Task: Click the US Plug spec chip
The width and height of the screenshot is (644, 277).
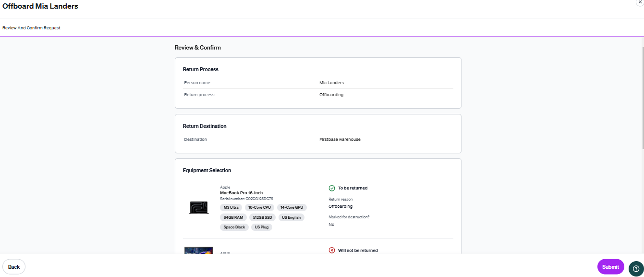Action: click(262, 227)
